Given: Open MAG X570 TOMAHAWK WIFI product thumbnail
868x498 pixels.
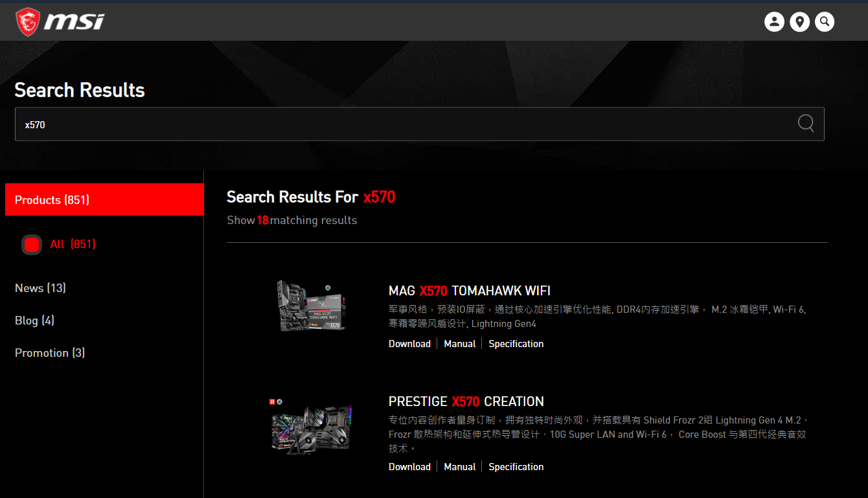Looking at the screenshot, I should coord(312,306).
